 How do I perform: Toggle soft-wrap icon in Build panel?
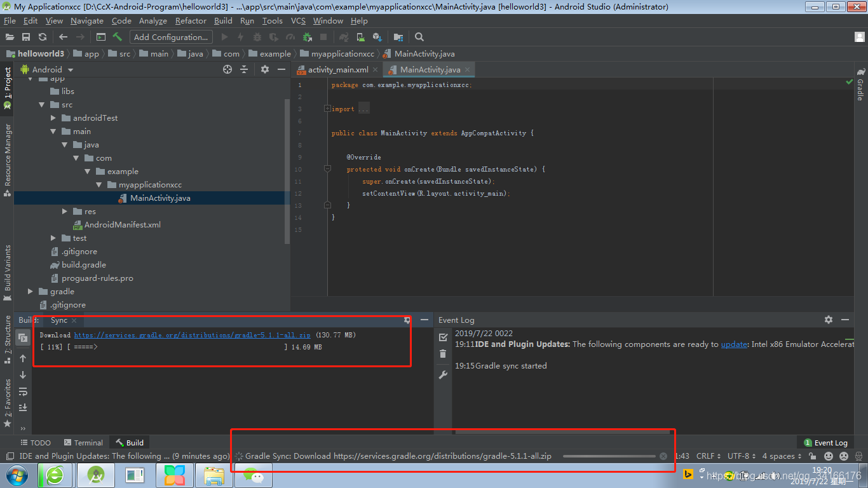pyautogui.click(x=23, y=391)
